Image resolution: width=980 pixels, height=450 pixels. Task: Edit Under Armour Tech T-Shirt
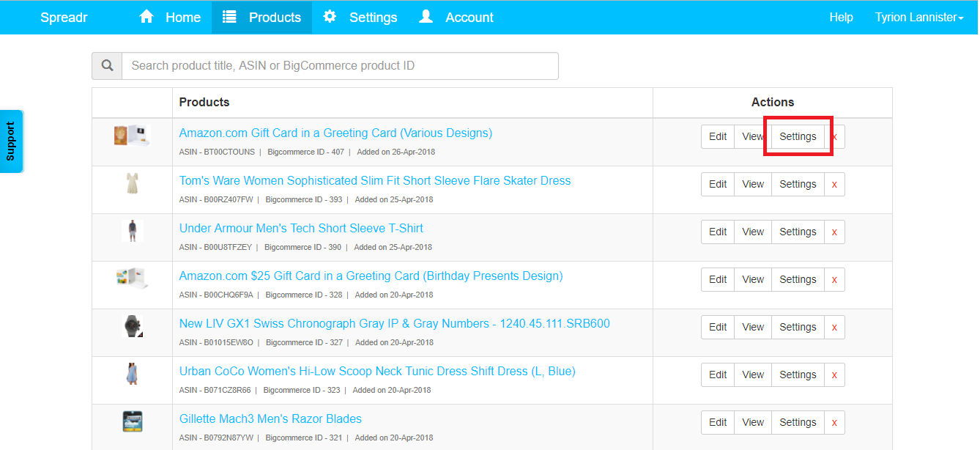pyautogui.click(x=718, y=232)
